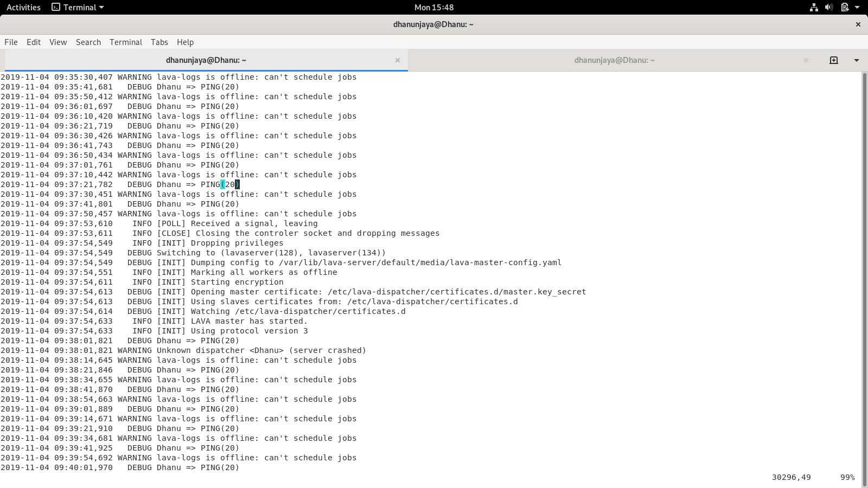Click 'Switching to (lavaserver(128), lavaserver(134))' line

pyautogui.click(x=193, y=253)
